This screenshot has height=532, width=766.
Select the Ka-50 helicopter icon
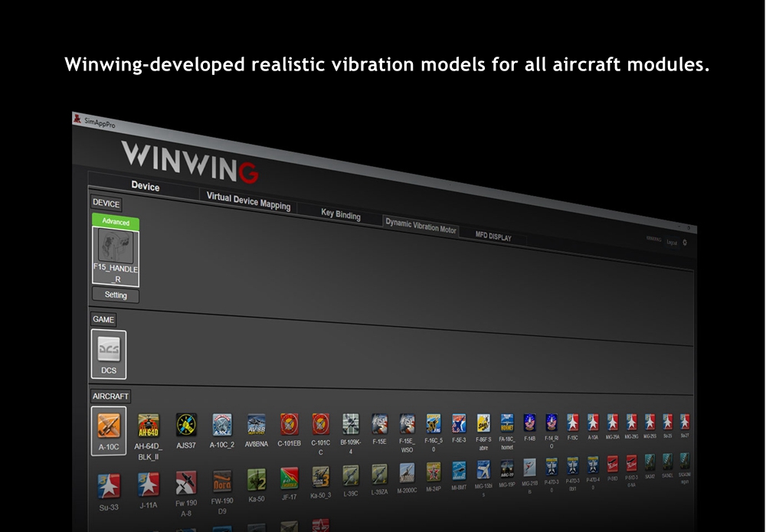pos(257,480)
